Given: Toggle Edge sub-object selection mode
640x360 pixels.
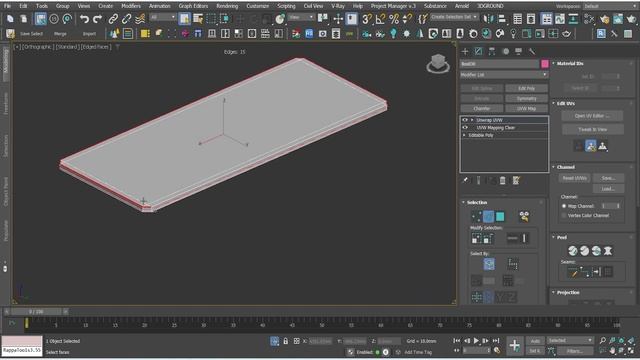Looking at the screenshot, I should [x=488, y=216].
